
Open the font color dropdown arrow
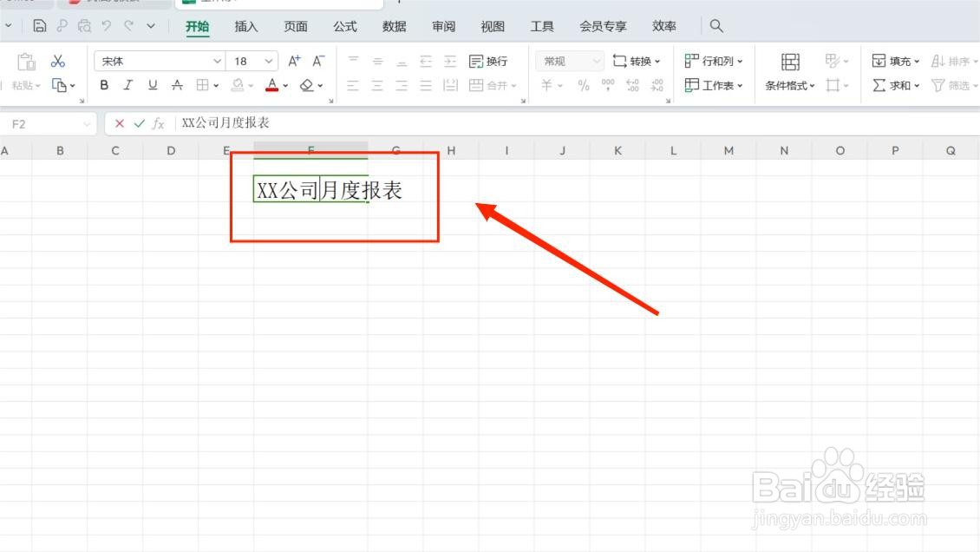point(285,86)
